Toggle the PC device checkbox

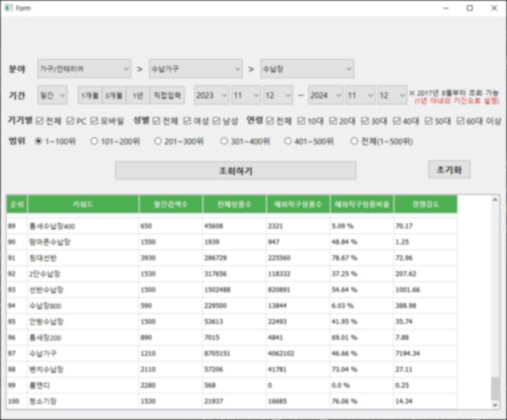[x=71, y=121]
